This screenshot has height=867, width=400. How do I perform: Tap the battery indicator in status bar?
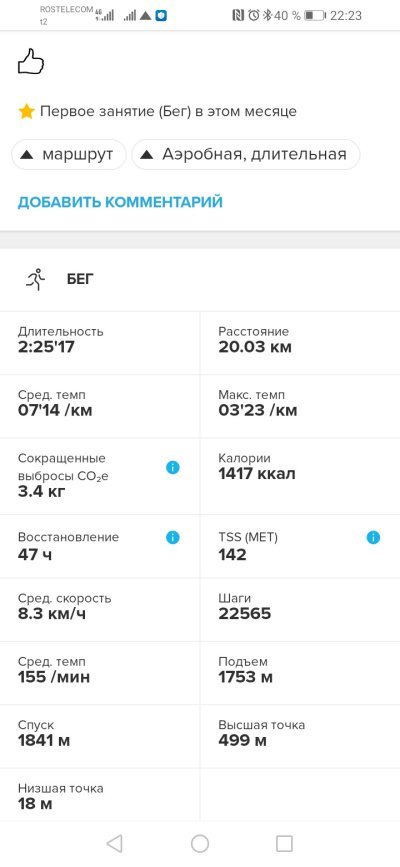point(314,15)
